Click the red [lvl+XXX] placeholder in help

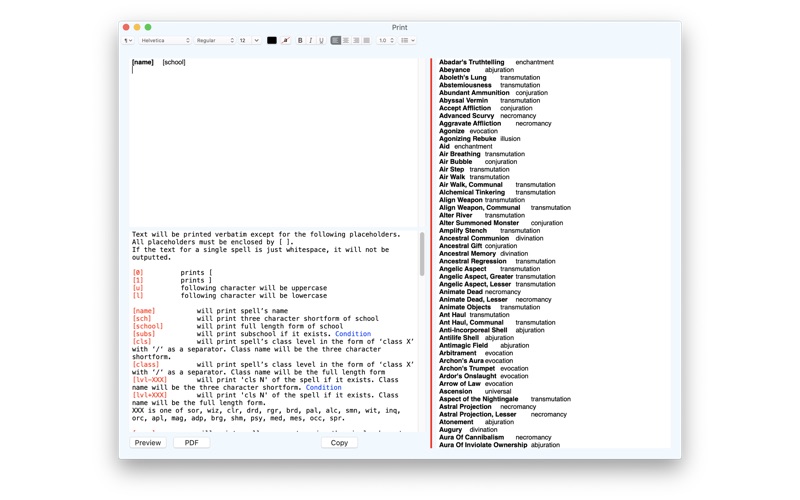pos(149,395)
